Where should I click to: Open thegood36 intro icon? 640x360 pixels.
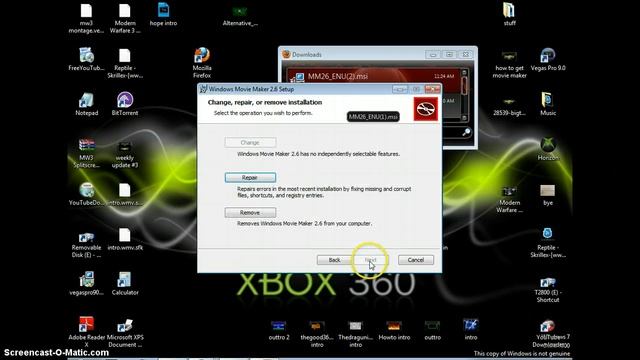pos(317,326)
